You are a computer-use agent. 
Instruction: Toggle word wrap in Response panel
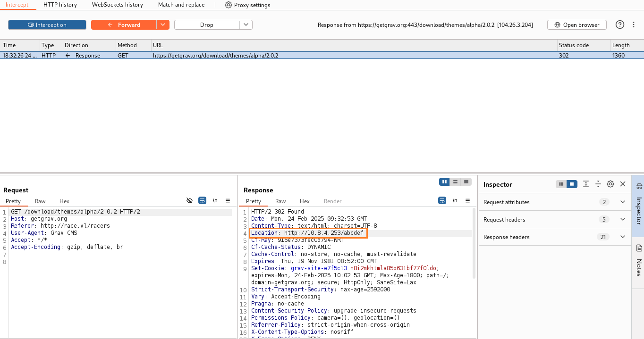[x=442, y=200]
